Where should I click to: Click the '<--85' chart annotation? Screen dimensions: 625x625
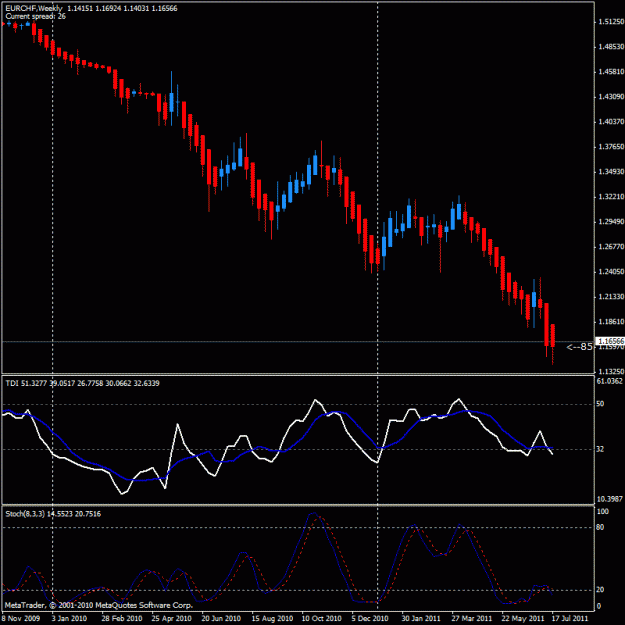coord(579,347)
